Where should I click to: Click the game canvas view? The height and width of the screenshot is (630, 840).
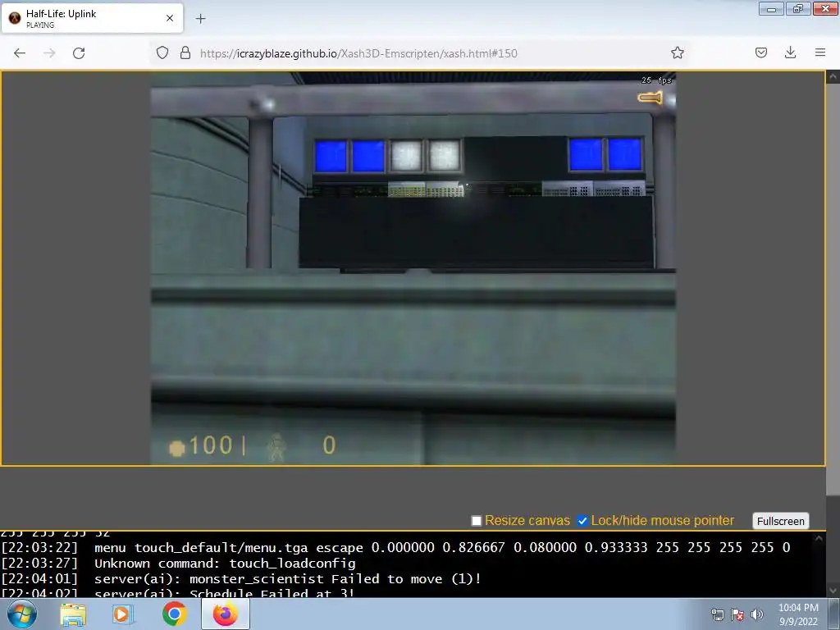coord(413,268)
